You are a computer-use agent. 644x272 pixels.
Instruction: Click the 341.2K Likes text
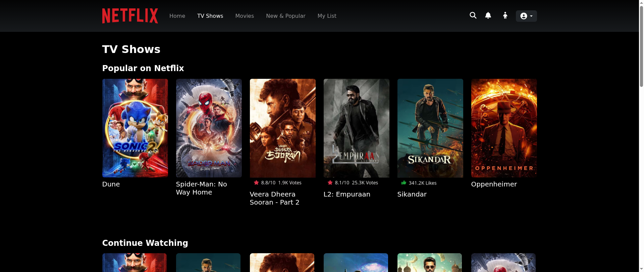pyautogui.click(x=423, y=183)
